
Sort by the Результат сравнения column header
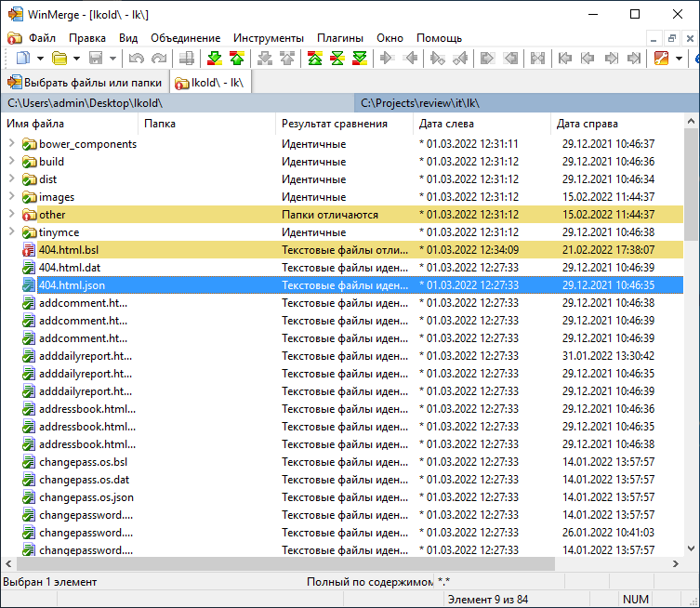(x=335, y=124)
